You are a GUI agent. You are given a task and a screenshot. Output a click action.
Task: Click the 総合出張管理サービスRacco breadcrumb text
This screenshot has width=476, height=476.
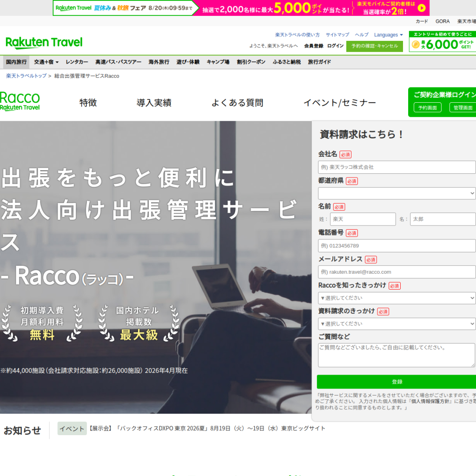87,76
